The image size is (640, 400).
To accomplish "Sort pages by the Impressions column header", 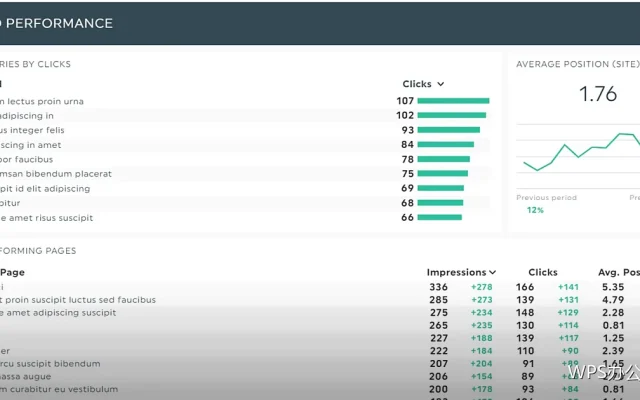I will coord(461,272).
